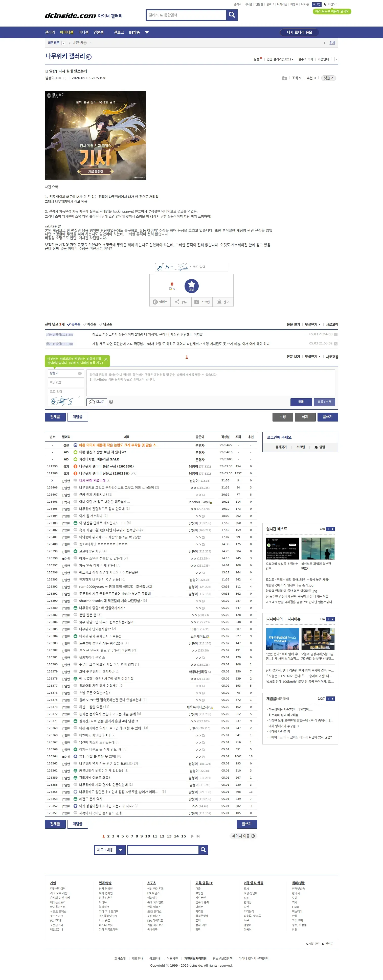Image resolution: width=383 pixels, height=980 pixels.
Task: Open the 미니갤 nav tab
Action: click(83, 32)
